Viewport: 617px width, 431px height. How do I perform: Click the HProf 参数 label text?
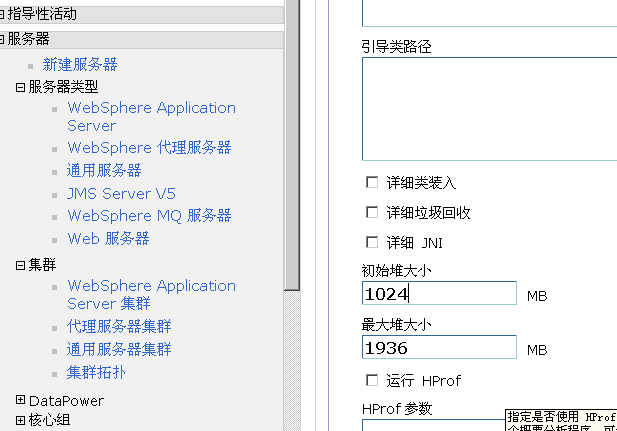[x=397, y=409]
